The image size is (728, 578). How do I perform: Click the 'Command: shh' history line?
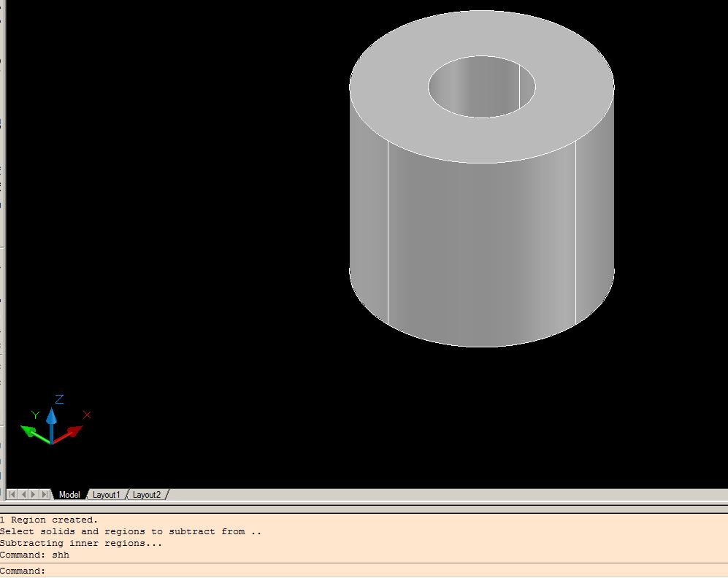[x=34, y=555]
